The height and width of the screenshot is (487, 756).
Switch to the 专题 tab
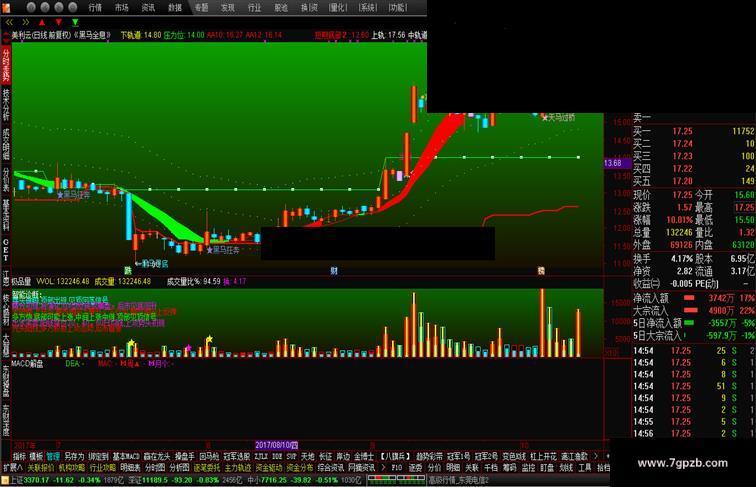[201, 8]
